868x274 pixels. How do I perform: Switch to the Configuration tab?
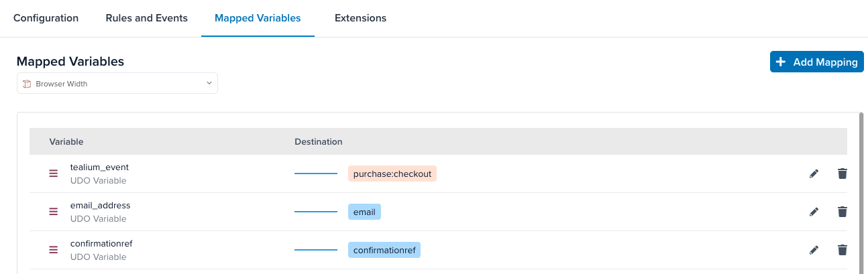(x=46, y=18)
